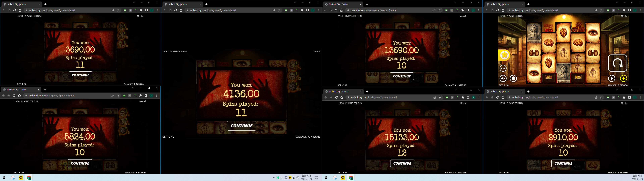The image size is (644, 181).
Task: Open the yellow star bonus feature tab
Action: pyautogui.click(x=504, y=55)
